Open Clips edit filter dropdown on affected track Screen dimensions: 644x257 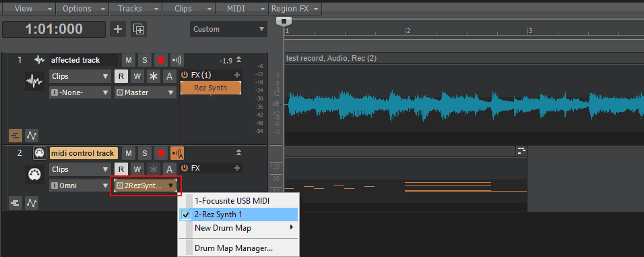[x=79, y=76]
